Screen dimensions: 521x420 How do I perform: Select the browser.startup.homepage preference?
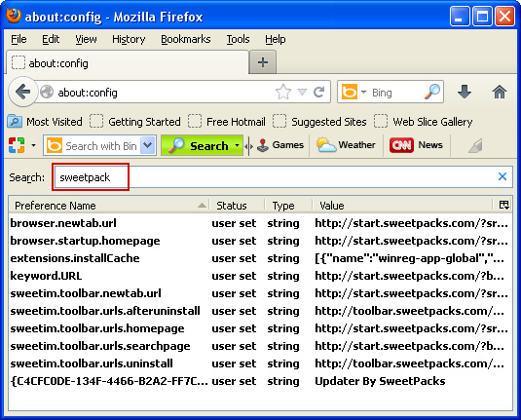[x=260, y=241]
